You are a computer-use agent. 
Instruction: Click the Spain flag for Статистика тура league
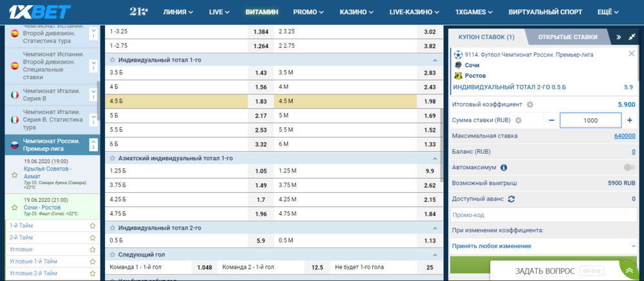pyautogui.click(x=15, y=33)
